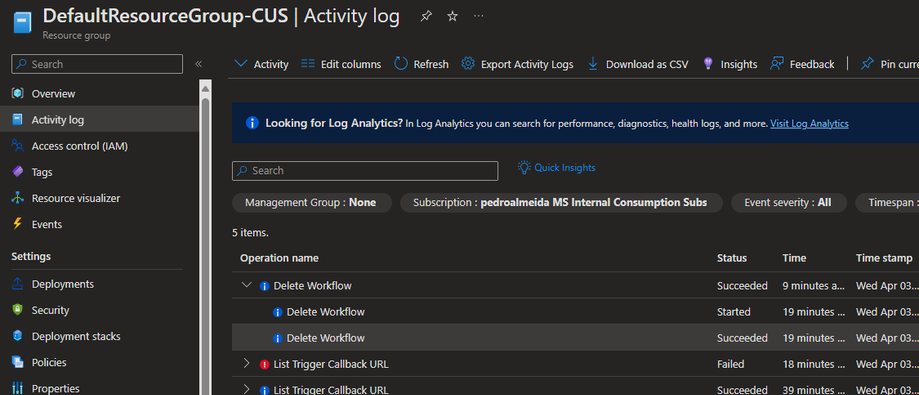
Task: Open the more options ellipsis menu
Action: point(478,16)
